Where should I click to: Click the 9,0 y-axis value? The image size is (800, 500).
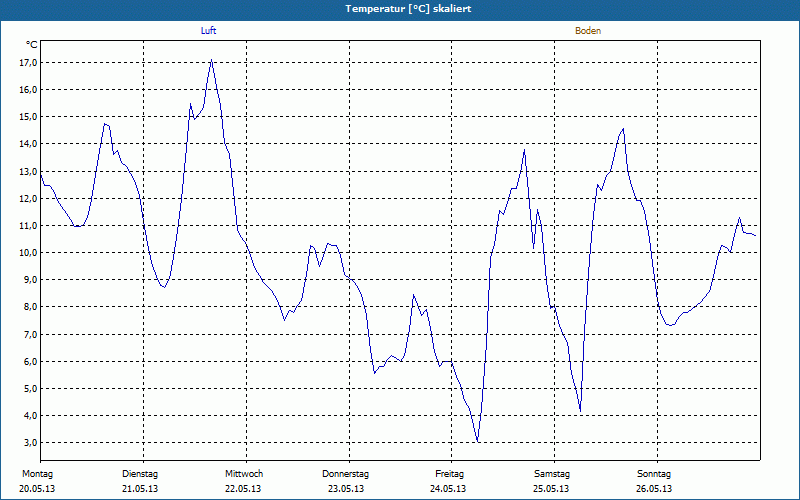click(31, 280)
